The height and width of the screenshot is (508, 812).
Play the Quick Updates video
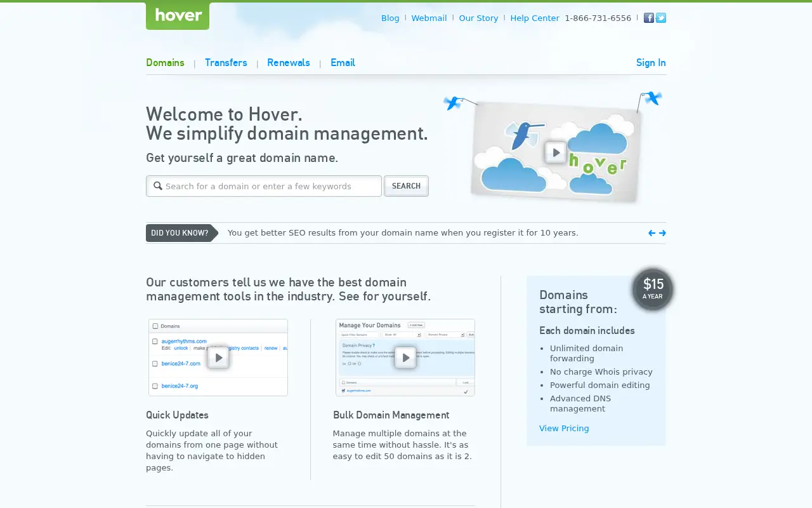(x=218, y=358)
